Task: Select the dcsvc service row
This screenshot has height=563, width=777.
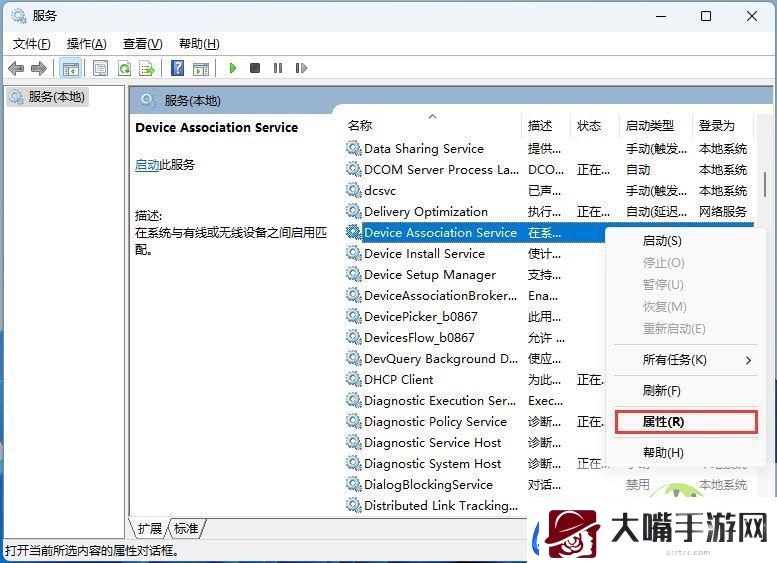Action: click(x=549, y=190)
